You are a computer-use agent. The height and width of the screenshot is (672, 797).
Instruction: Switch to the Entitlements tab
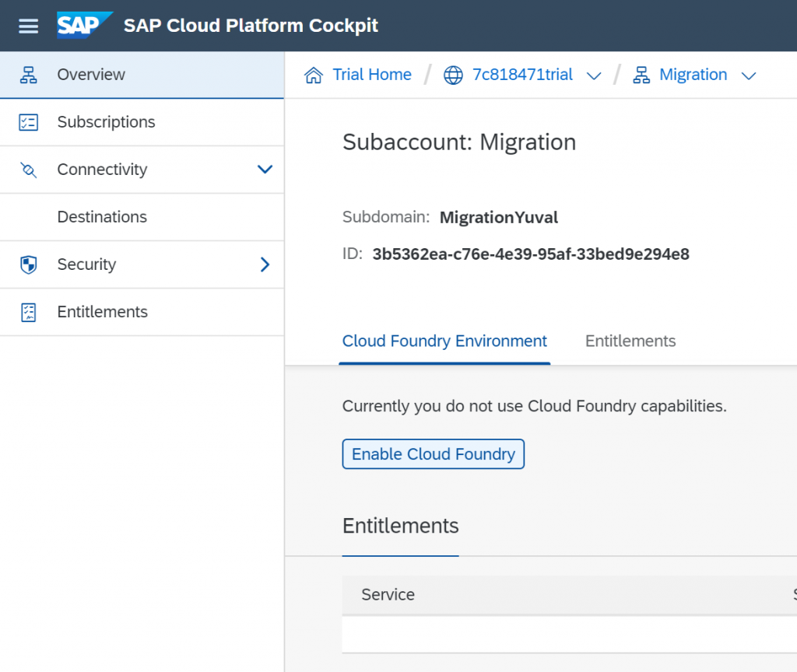pos(630,341)
